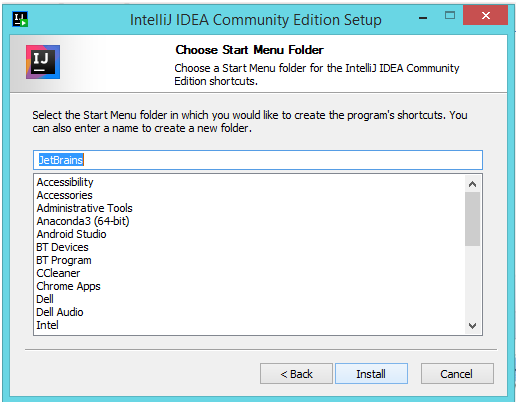Cancel the installation
The image size is (518, 404).
[x=457, y=374]
